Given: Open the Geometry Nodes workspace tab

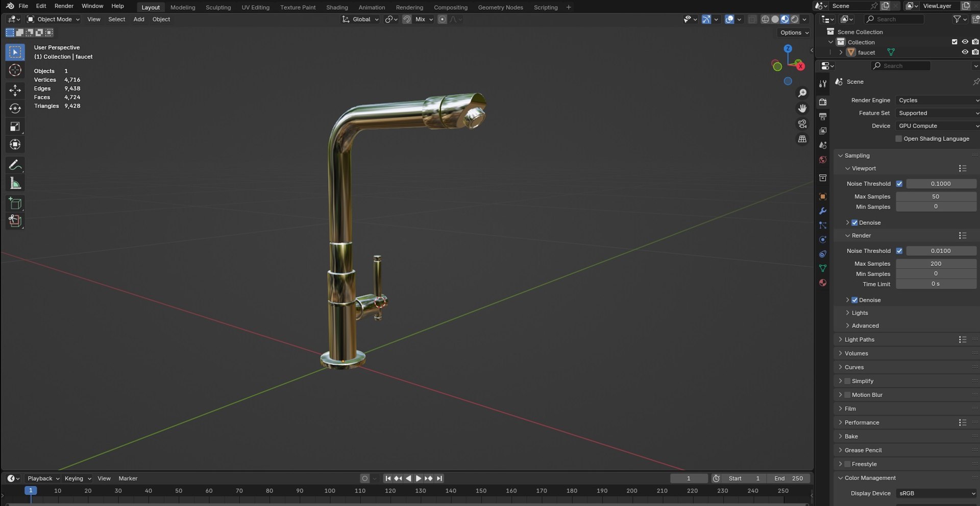Looking at the screenshot, I should 500,7.
